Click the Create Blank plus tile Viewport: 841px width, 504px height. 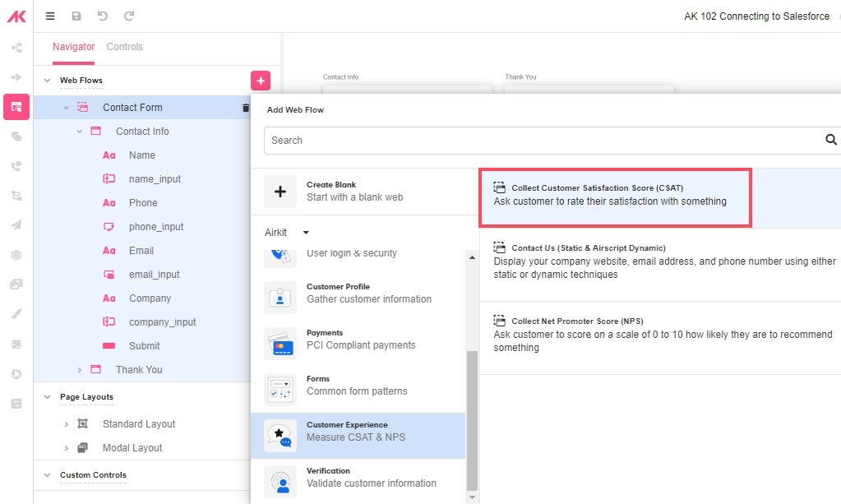tap(280, 192)
